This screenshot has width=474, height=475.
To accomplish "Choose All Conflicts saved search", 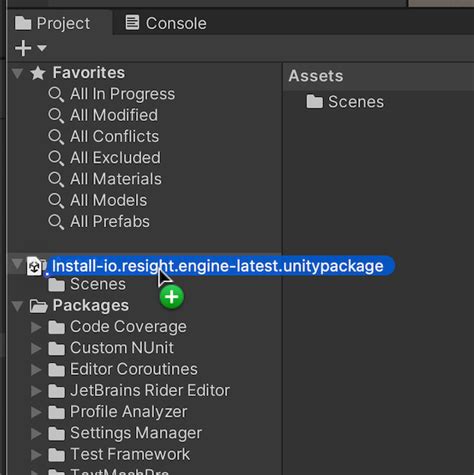I will 114,137.
